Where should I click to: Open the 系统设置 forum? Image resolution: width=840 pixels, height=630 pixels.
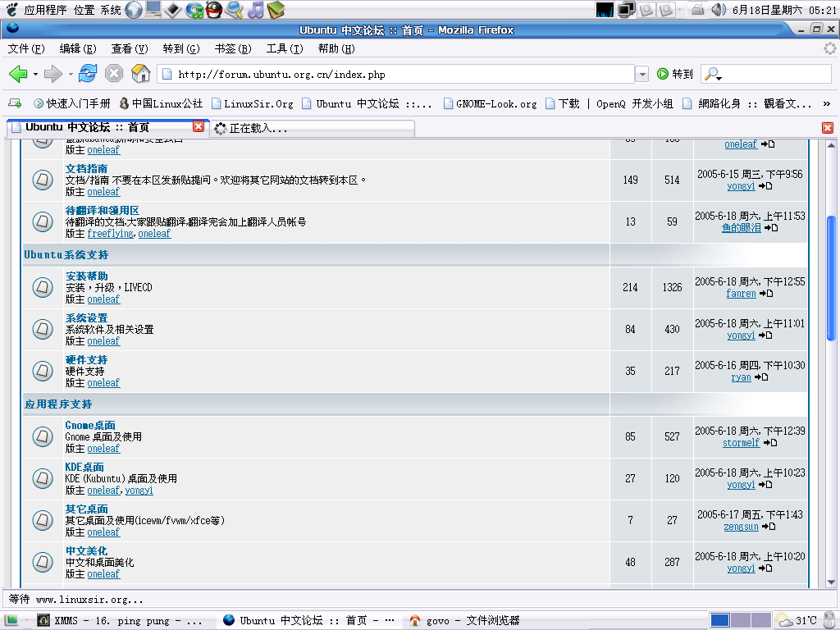[x=86, y=317]
